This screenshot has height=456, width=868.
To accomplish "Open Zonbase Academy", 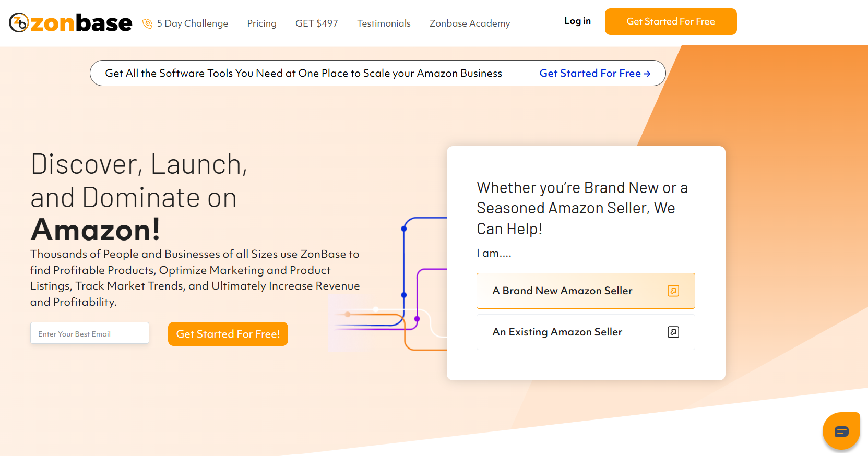I will (x=470, y=23).
